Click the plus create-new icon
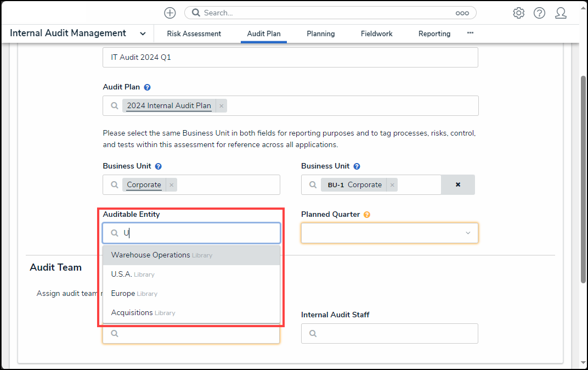Viewport: 588px width, 370px height. click(170, 13)
